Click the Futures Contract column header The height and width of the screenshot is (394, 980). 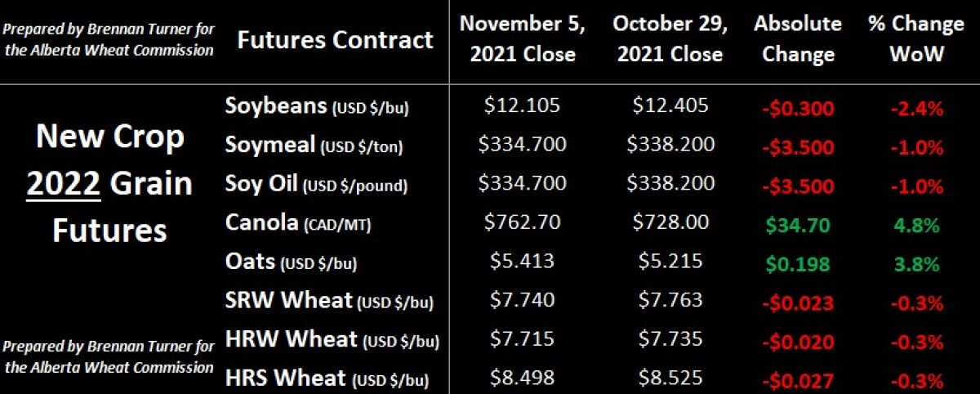click(x=335, y=40)
